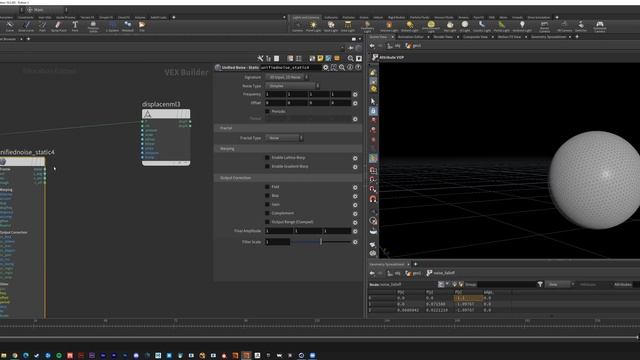This screenshot has width=640, height=360.
Task: Click the wrench tools icon in network toolbar
Action: (x=260, y=58)
